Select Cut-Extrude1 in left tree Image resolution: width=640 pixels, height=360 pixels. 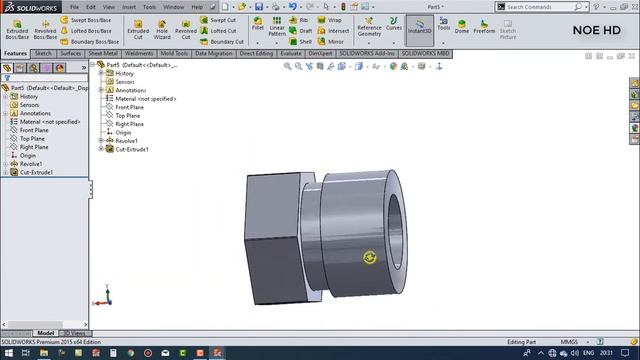[x=36, y=172]
